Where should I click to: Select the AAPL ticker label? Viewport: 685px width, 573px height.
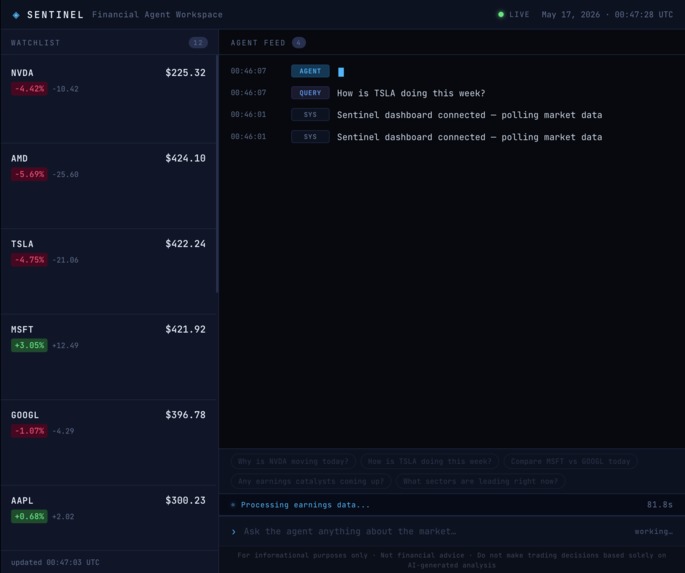point(22,501)
